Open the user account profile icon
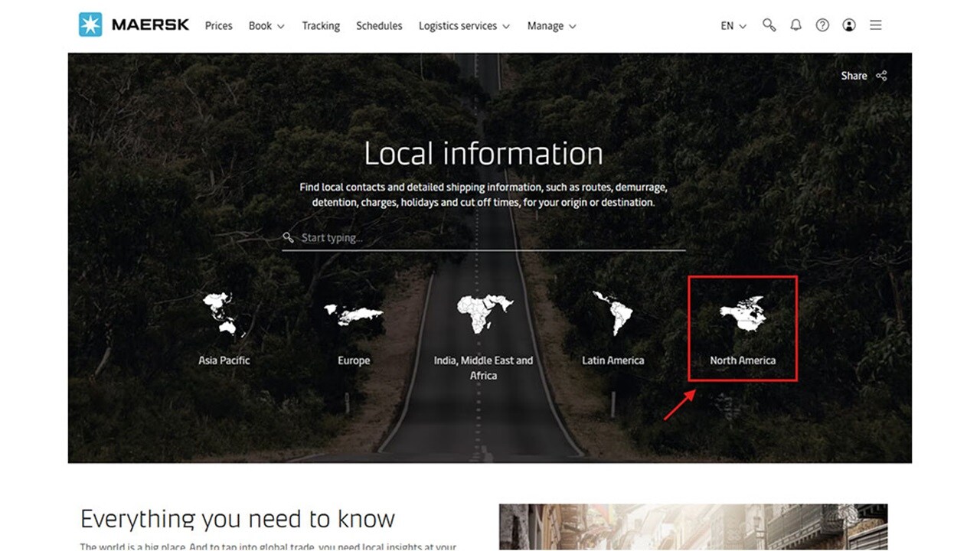The width and height of the screenshot is (980, 551). click(849, 25)
